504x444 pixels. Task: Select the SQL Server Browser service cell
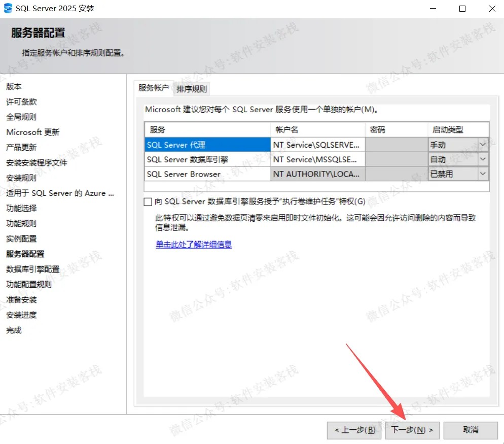coord(208,174)
